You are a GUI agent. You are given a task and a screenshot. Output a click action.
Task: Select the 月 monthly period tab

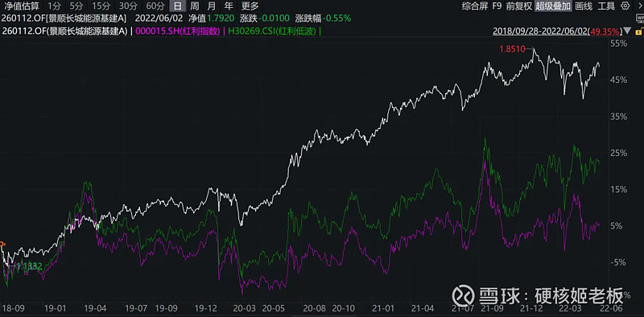[x=211, y=6]
